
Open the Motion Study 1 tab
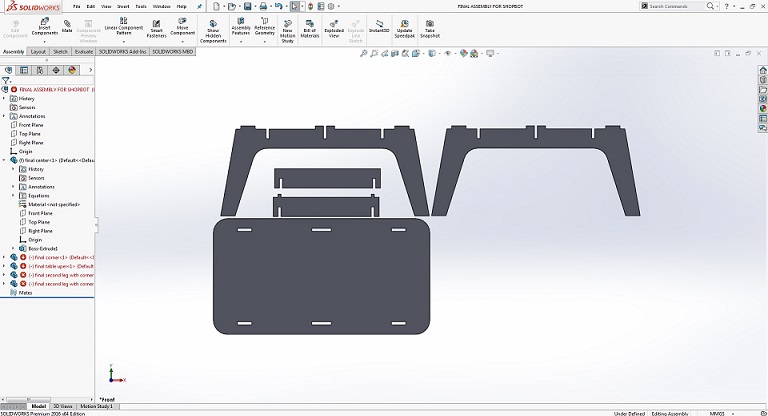click(96, 406)
